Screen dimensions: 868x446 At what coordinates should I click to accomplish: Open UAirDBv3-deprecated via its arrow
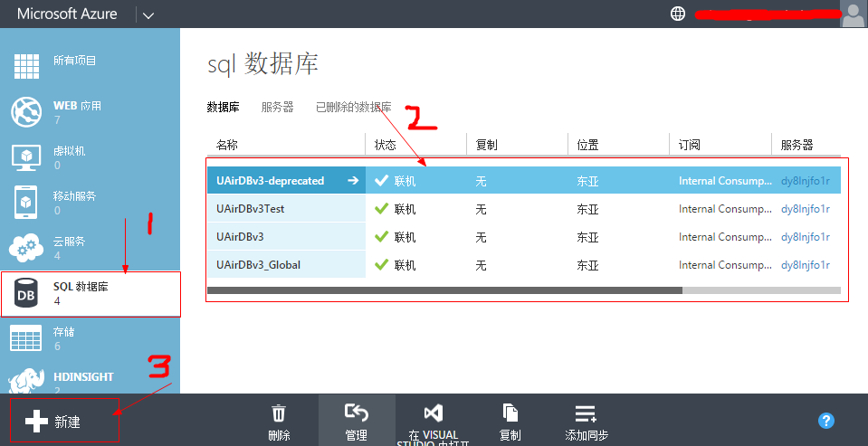point(353,180)
